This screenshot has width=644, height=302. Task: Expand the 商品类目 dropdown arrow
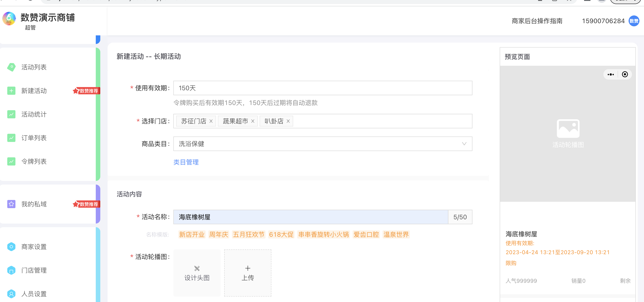click(x=464, y=144)
